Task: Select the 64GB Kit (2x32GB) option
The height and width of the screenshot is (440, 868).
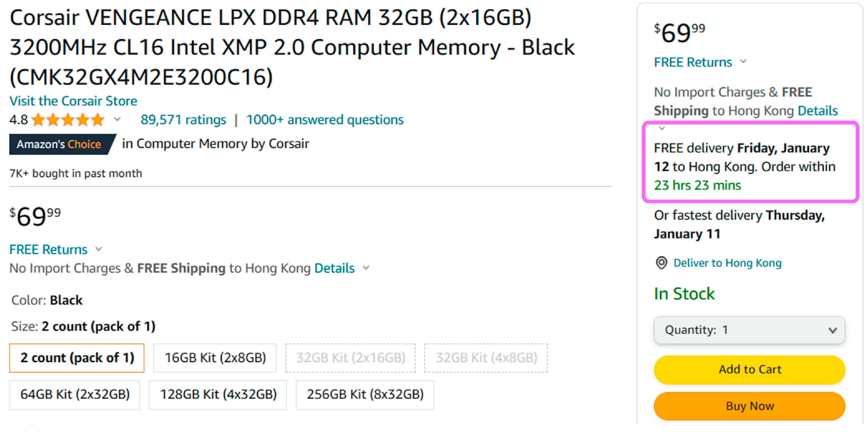Action: (75, 395)
